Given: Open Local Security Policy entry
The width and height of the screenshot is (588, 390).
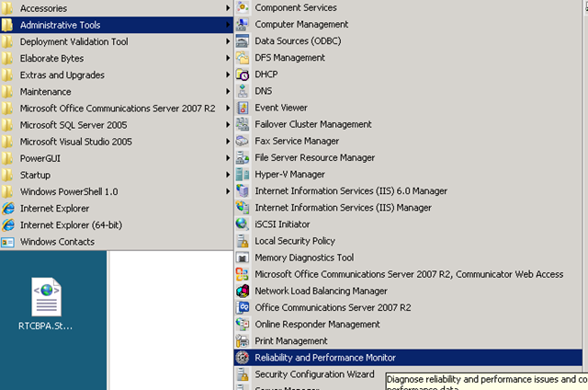Looking at the screenshot, I should [x=408, y=241].
